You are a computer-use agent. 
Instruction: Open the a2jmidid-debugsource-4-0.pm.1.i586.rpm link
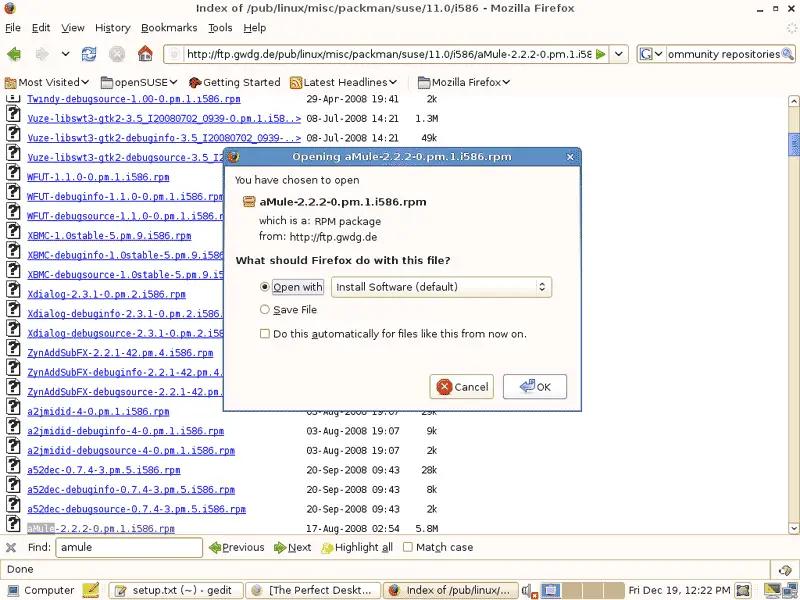pos(131,451)
